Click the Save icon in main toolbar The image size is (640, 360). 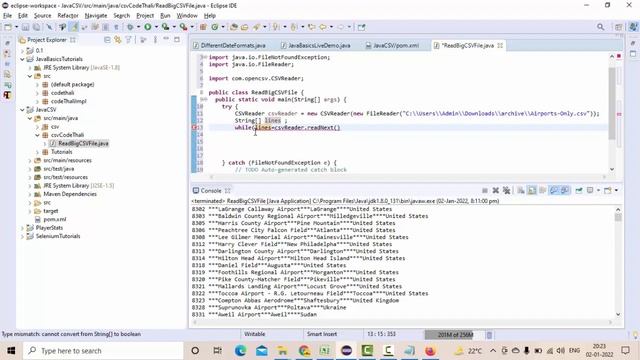(25, 27)
